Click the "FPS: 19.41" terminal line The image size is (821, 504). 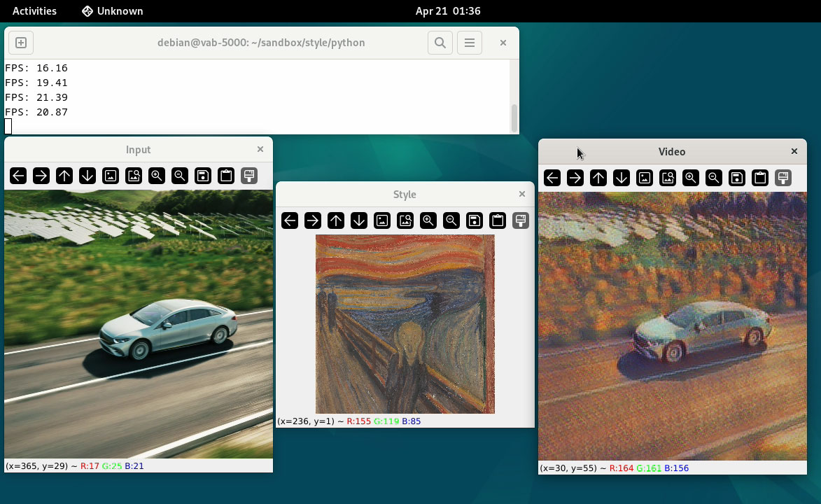point(36,83)
